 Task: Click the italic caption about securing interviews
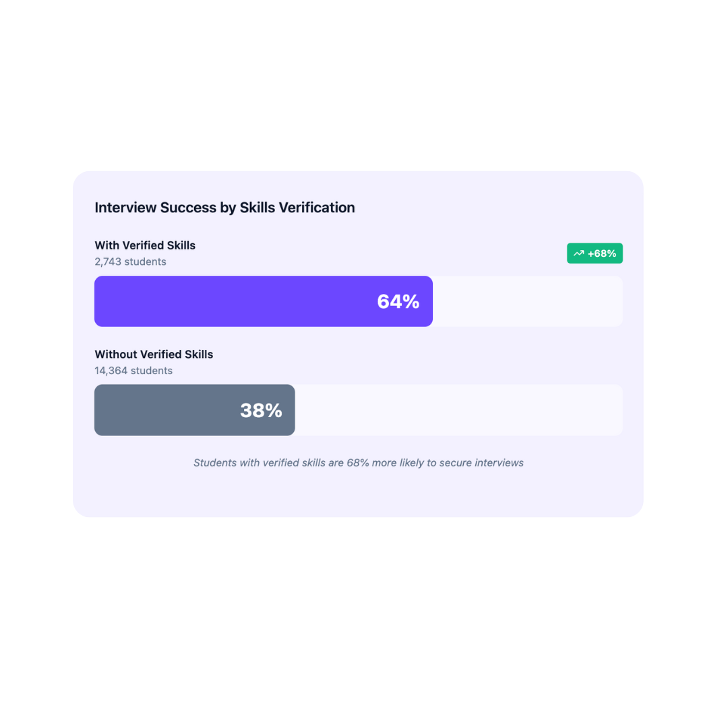[x=359, y=463]
